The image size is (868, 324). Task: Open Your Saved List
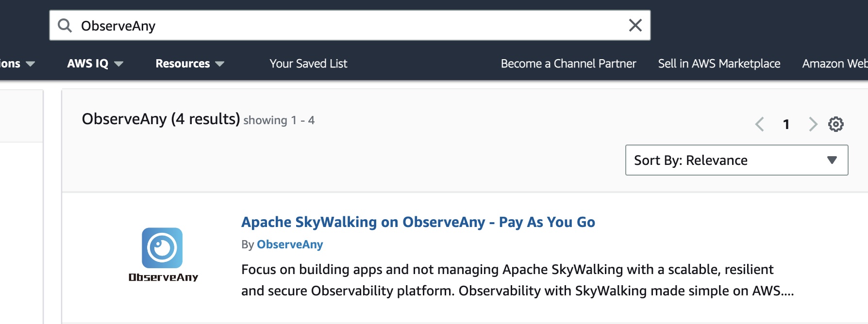point(309,64)
